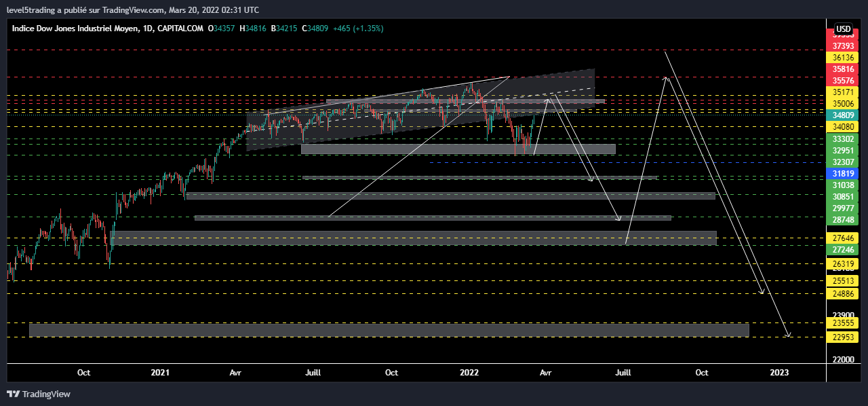Click the 35576 red price label
Image resolution: width=868 pixels, height=406 pixels.
pos(844,81)
